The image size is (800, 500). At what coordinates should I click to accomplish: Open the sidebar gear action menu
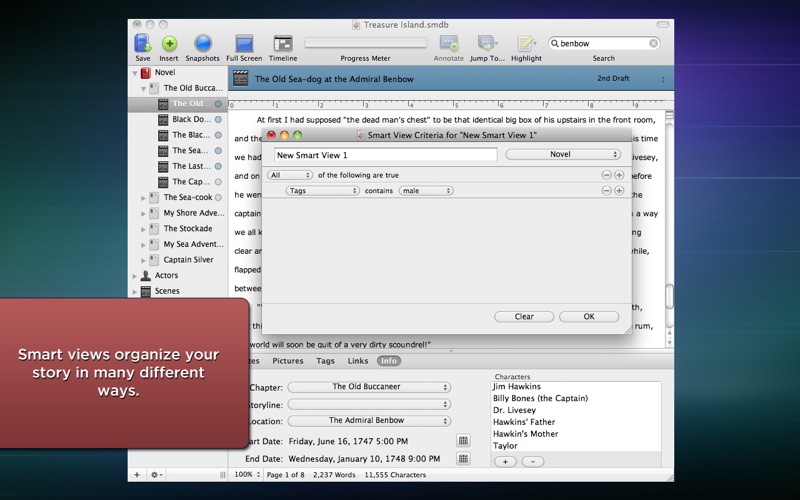156,474
